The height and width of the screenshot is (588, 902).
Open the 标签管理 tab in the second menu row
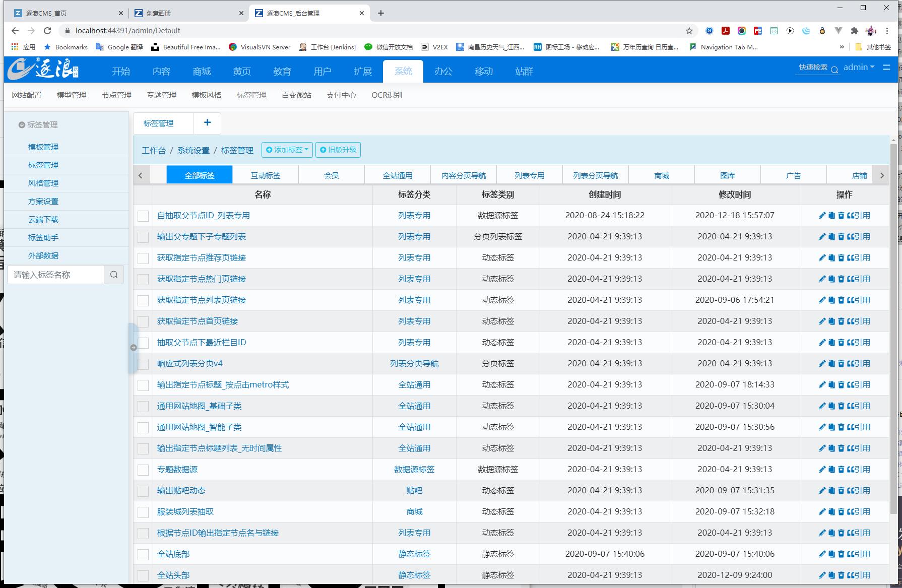click(251, 95)
